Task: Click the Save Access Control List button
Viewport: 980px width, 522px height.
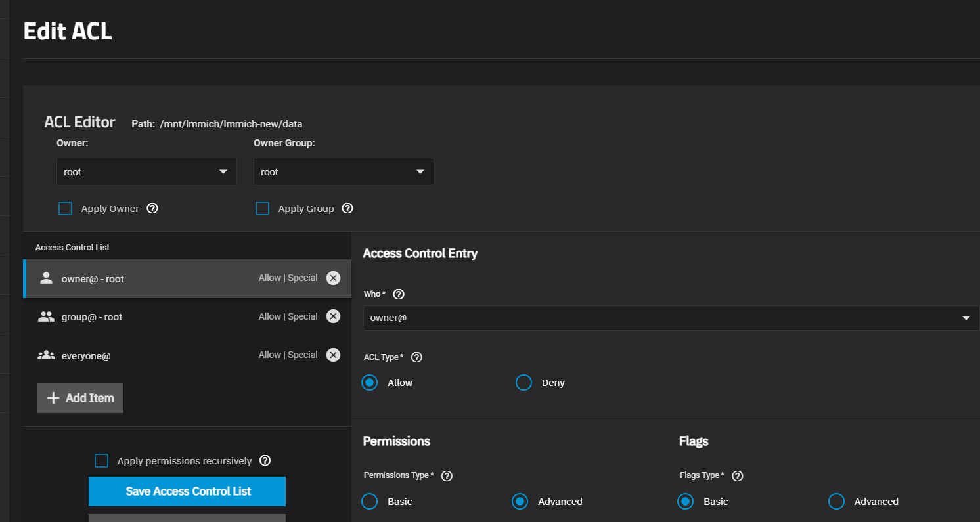Action: point(187,491)
